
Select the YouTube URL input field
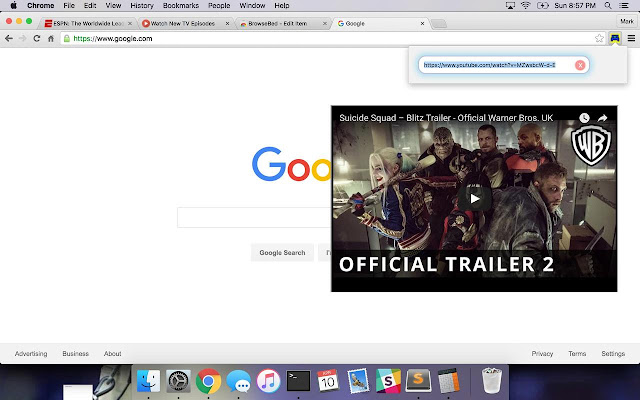tap(504, 65)
